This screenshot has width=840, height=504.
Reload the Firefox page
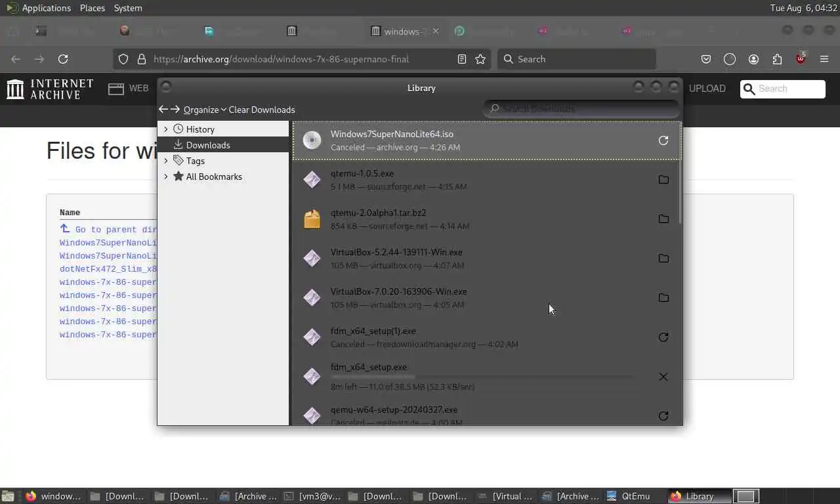point(63,59)
